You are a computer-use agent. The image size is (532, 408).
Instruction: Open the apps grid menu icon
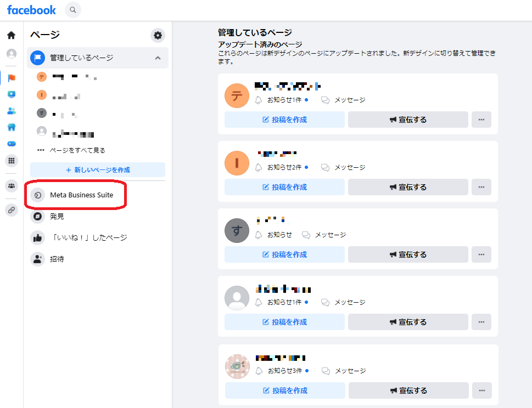[x=11, y=161]
